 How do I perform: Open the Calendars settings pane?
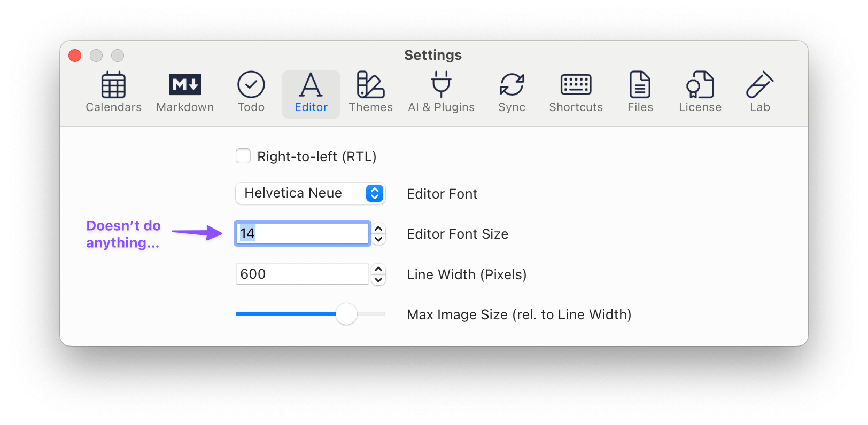[x=113, y=92]
